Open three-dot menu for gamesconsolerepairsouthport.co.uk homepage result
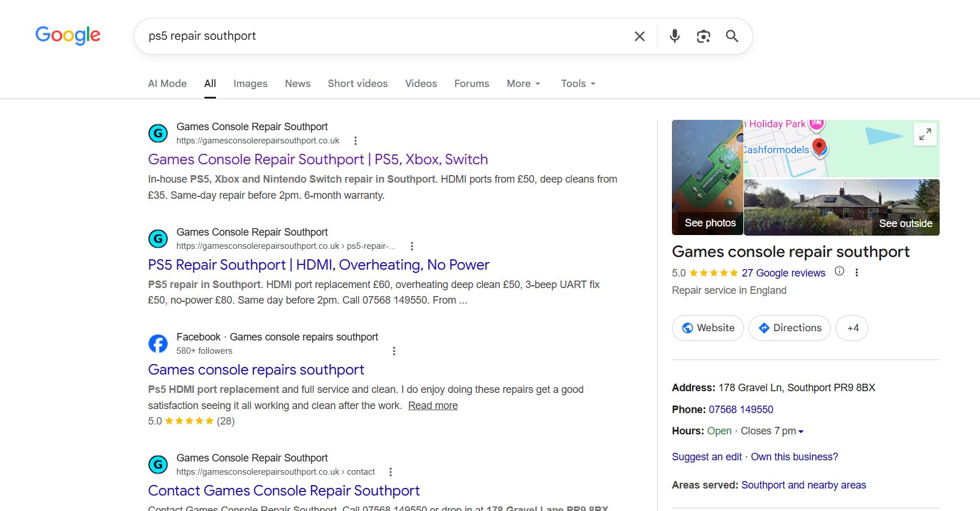Screen dimensions: 980x511 click(355, 141)
